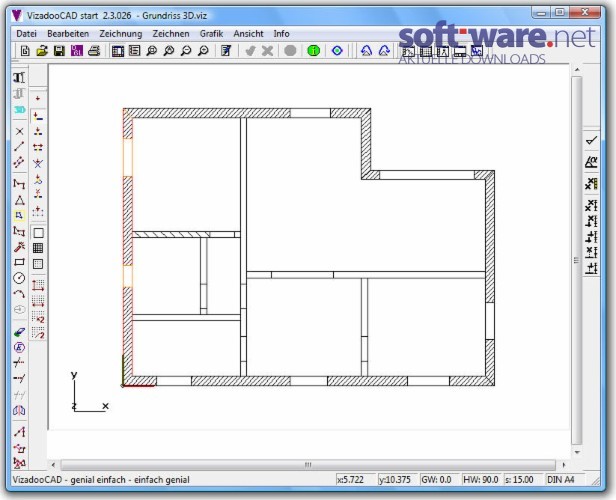The image size is (616, 500).
Task: Click the blue diamond target icon
Action: click(x=337, y=51)
